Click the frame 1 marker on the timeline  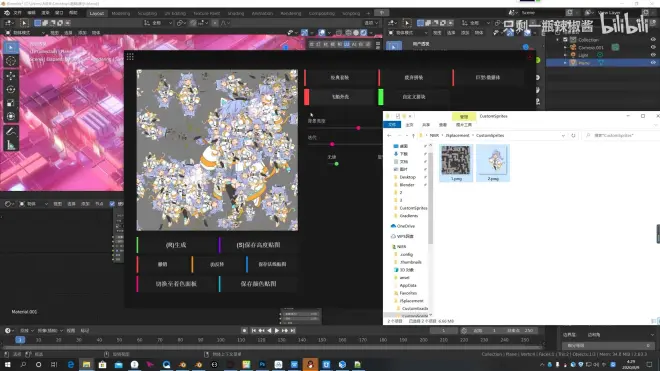point(20,340)
